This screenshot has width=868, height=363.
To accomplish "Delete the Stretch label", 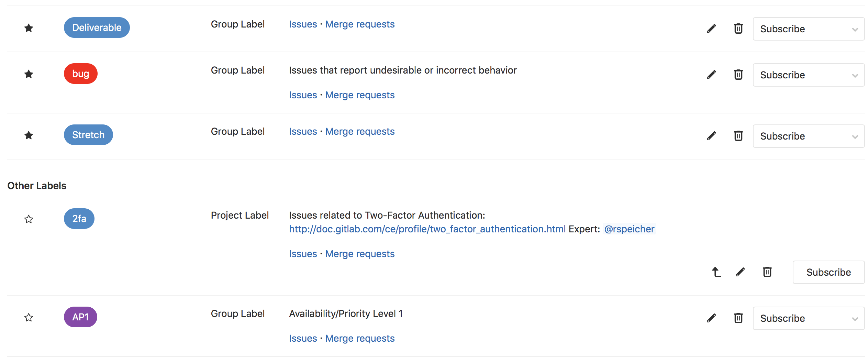I will tap(738, 135).
